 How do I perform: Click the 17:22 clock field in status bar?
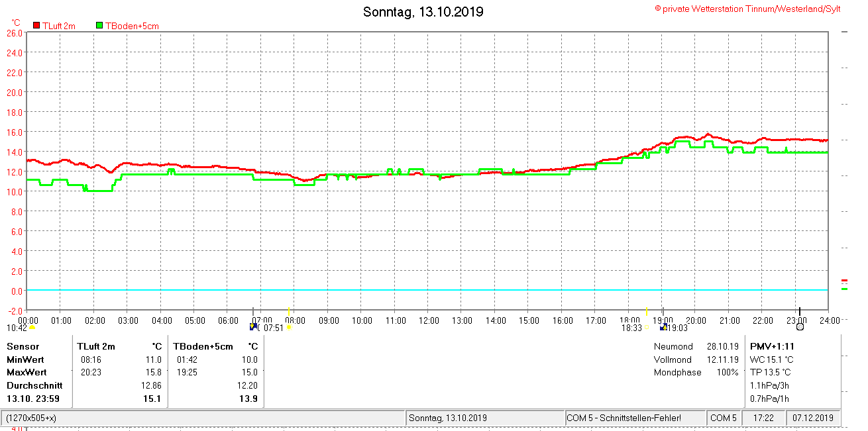point(764,418)
